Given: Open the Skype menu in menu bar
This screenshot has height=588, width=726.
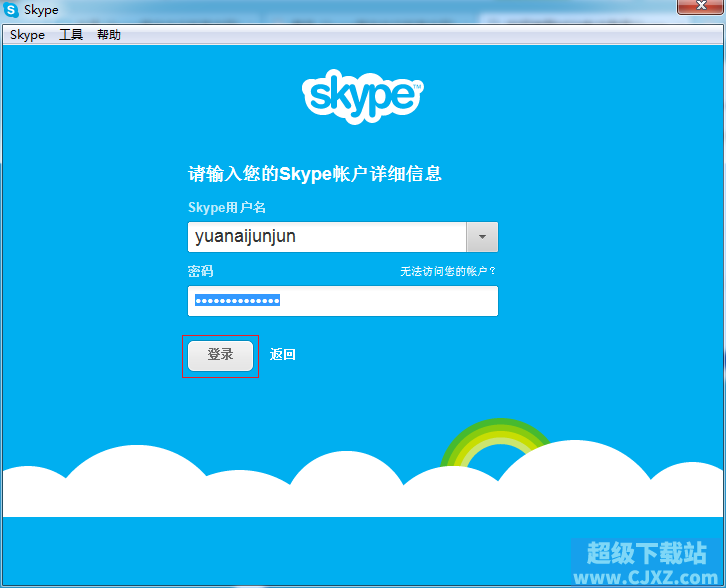Looking at the screenshot, I should pos(27,35).
